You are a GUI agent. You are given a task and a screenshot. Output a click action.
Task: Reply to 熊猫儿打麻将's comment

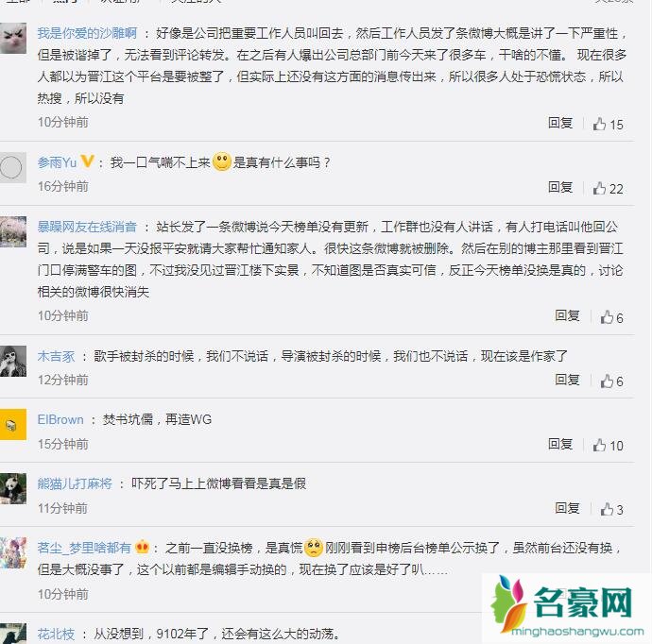(x=567, y=508)
